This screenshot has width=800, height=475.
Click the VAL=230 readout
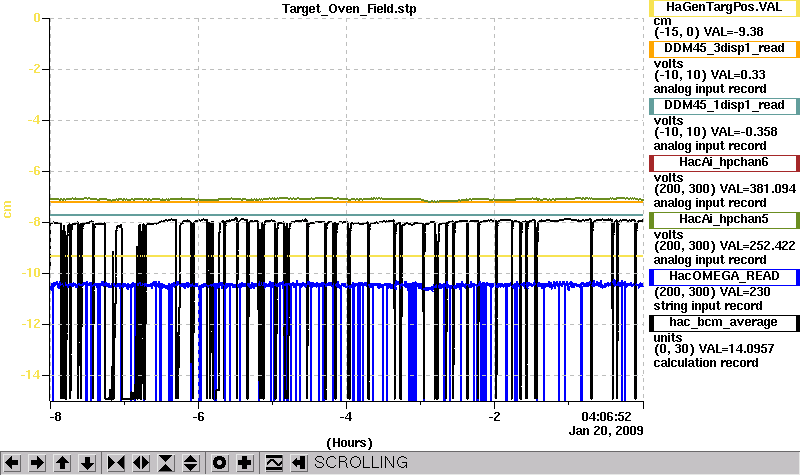coord(745,292)
